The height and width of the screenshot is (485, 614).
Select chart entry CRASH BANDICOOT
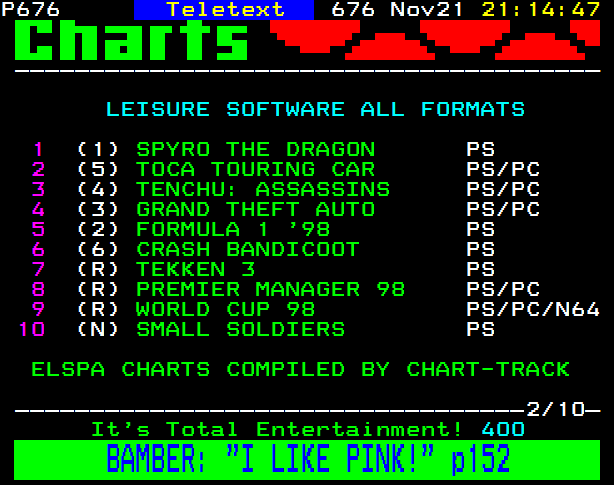coord(248,249)
